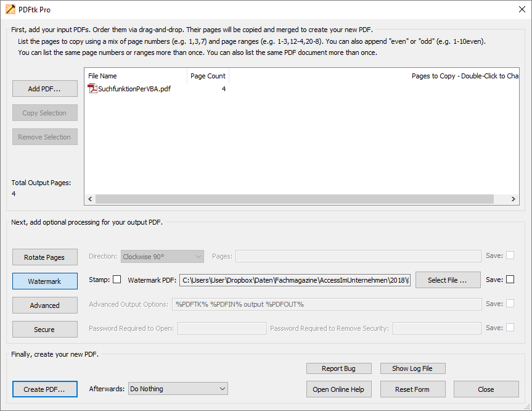Image resolution: width=532 pixels, height=411 pixels.
Task: Click page count value 4 for SuchfunktionPerVBA.pdf
Action: (224, 89)
